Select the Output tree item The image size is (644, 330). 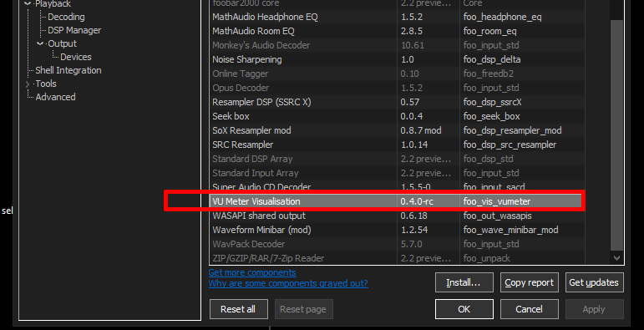tap(62, 43)
